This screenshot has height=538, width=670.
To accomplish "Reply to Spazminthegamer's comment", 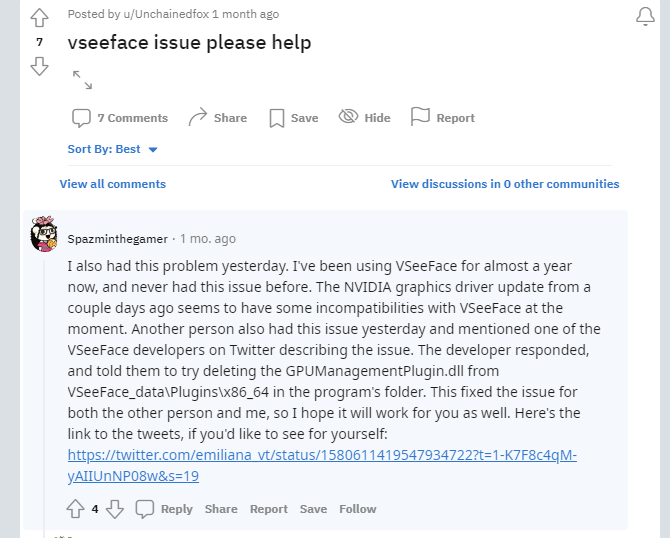I will (x=165, y=509).
